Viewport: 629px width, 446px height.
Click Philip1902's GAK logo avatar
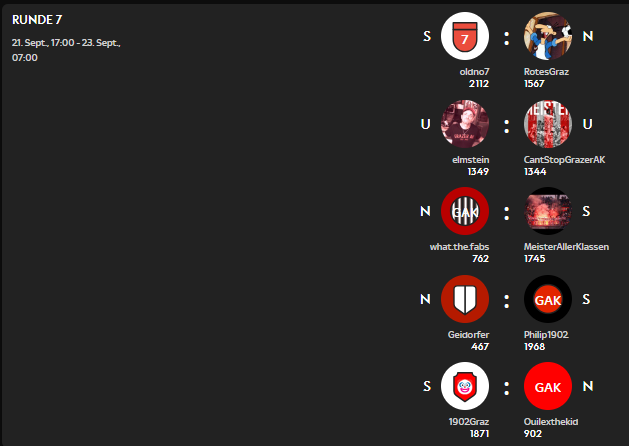tap(548, 299)
